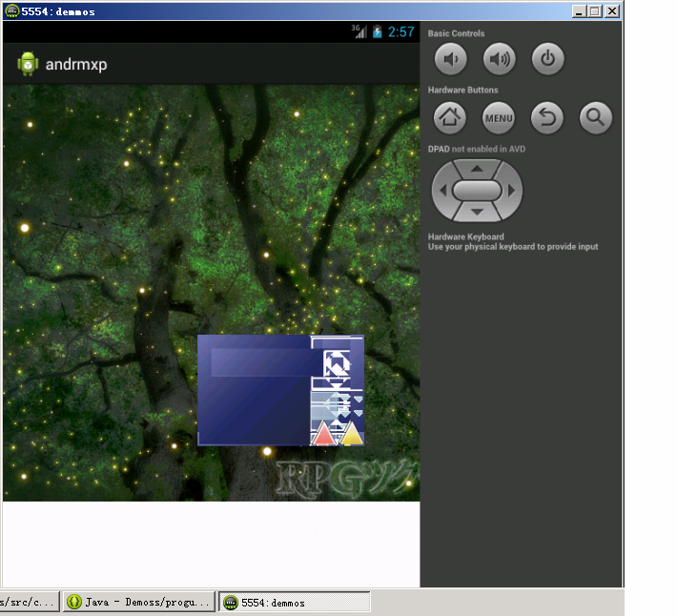This screenshot has height=616, width=678.
Task: Click the 2:57 clock in status bar
Action: (x=401, y=32)
